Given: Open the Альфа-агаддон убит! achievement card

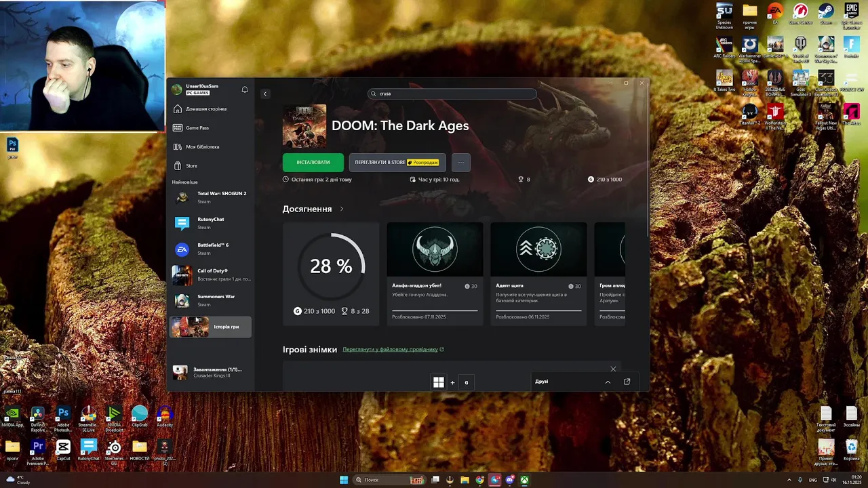Looking at the screenshot, I should click(x=435, y=274).
